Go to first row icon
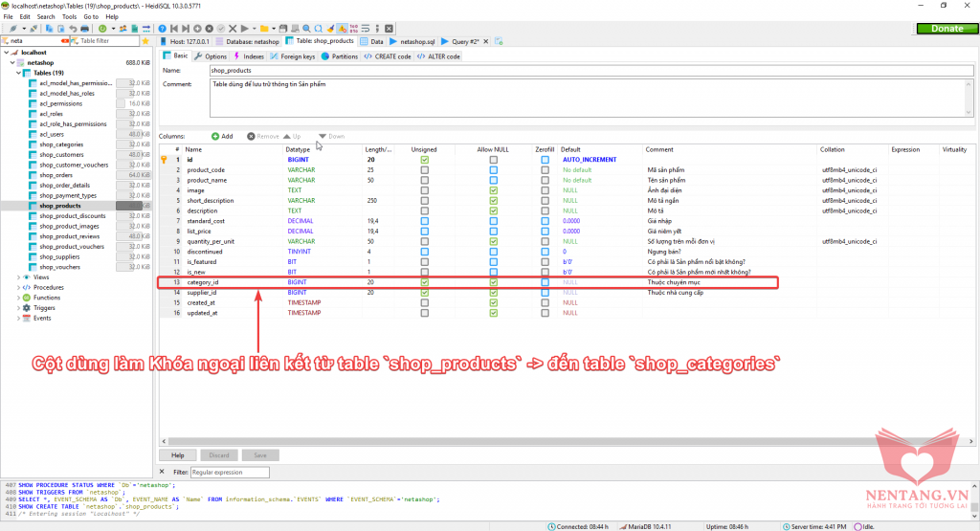 [x=174, y=28]
